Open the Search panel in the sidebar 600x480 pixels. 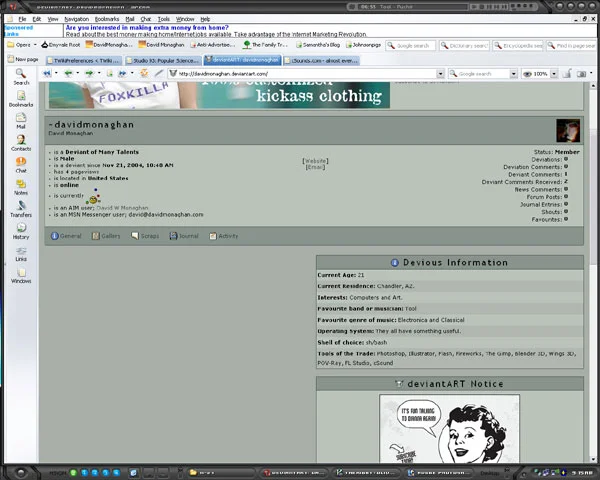click(x=21, y=77)
